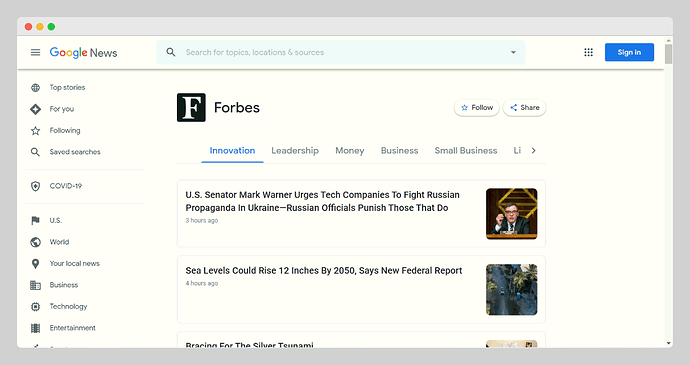Viewport: 690px width, 365px height.
Task: Switch to the Money tab
Action: click(350, 151)
